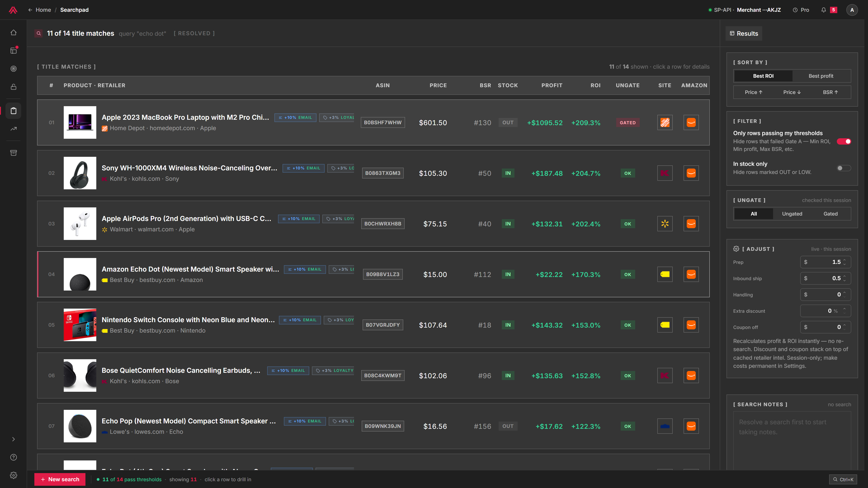868x488 pixels.
Task: Open Amazon link for Echo Dot row
Action: point(691,274)
